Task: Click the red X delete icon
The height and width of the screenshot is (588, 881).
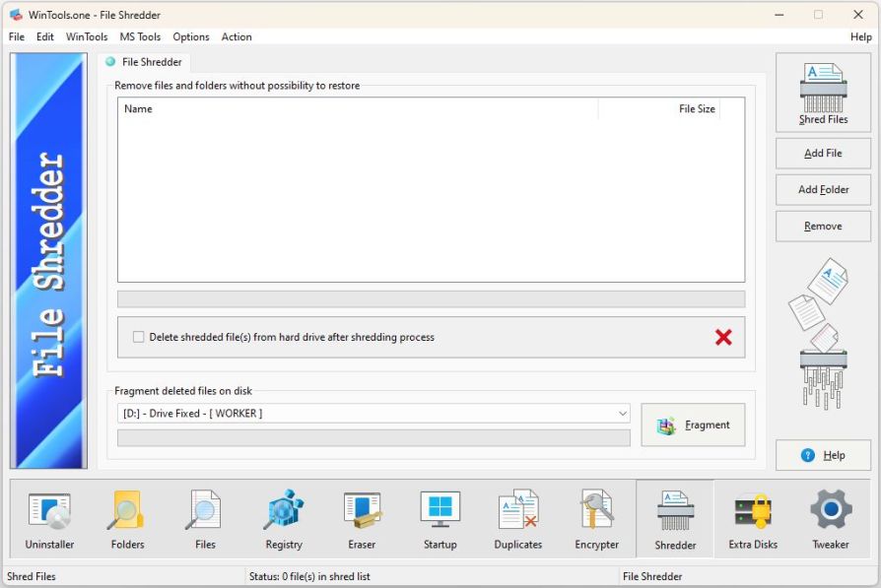Action: tap(723, 337)
